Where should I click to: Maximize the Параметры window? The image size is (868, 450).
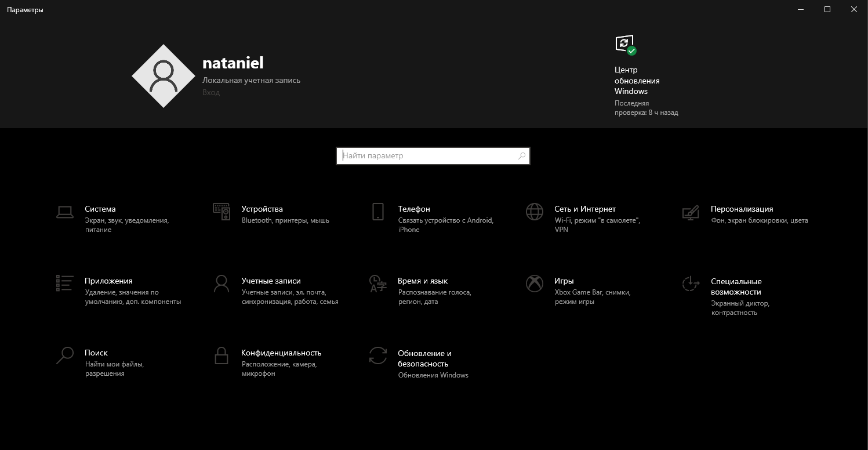coord(827,9)
